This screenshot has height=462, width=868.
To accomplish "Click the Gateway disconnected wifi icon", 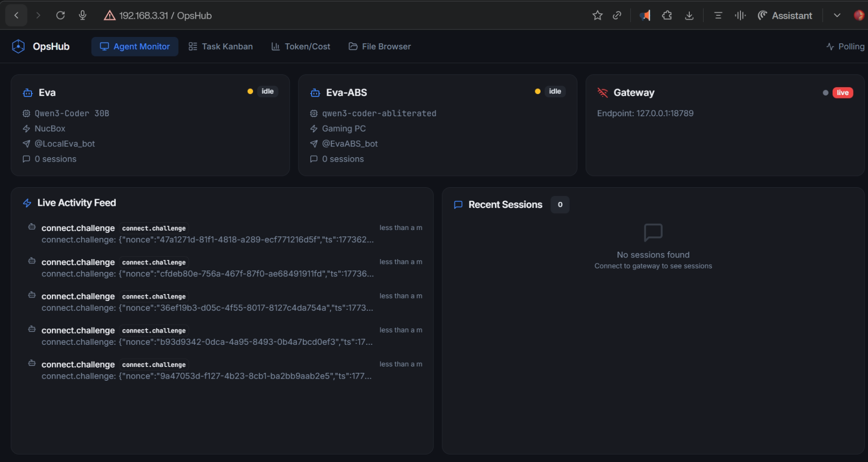I will point(603,93).
